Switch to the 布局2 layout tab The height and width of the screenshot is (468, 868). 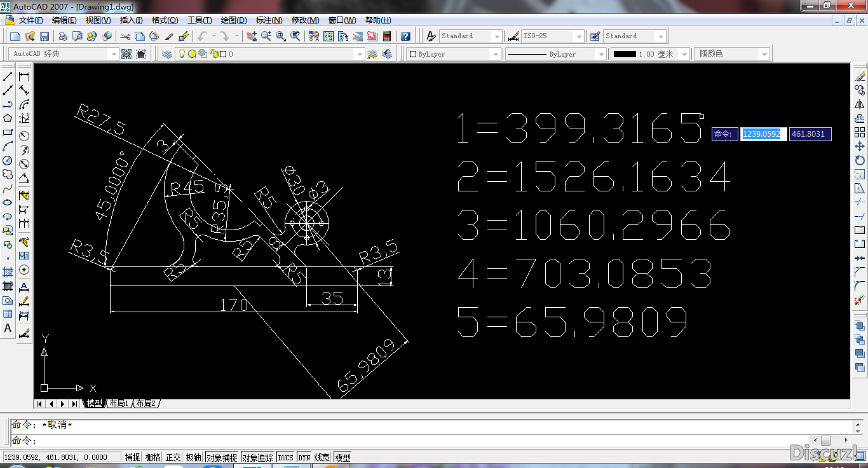[146, 403]
